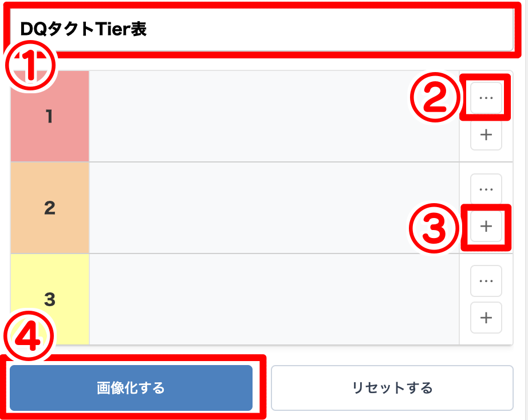Click the orange color band of tier 2

pos(50,207)
